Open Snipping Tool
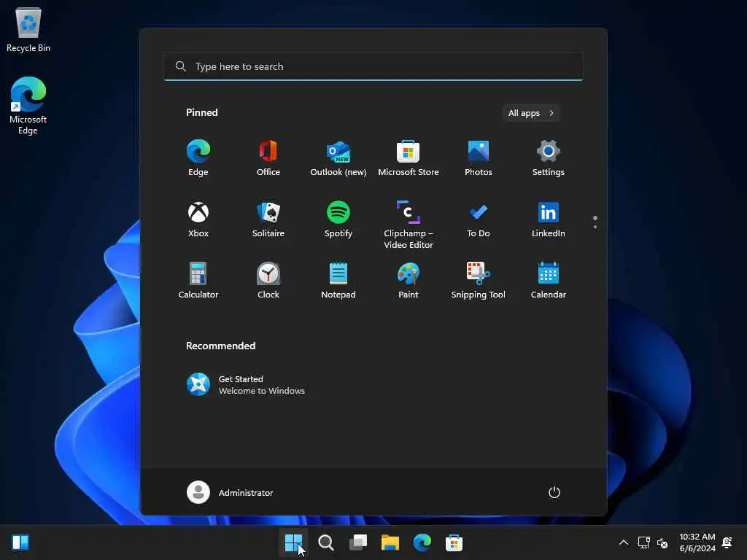Screen dimensions: 747x560 (x=479, y=281)
